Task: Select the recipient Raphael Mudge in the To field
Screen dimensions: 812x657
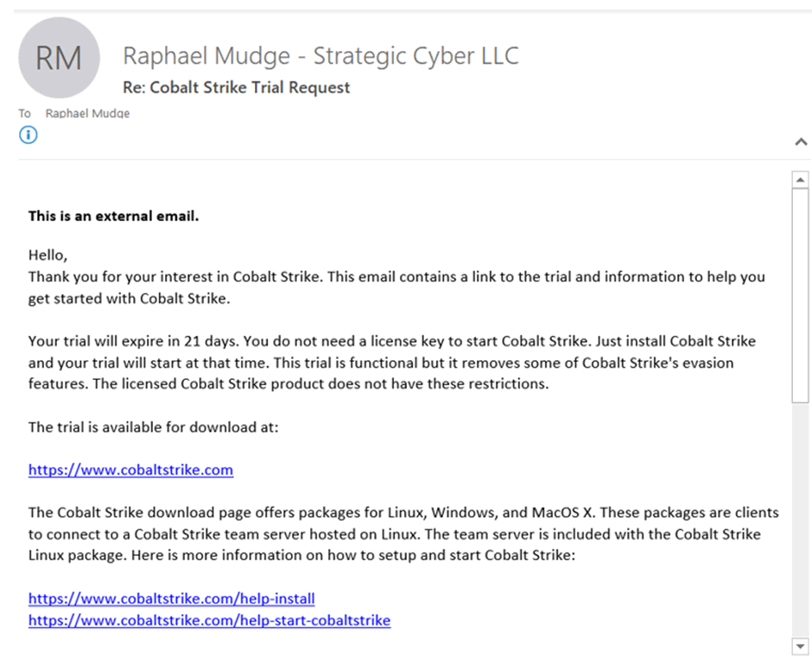Action: tap(87, 113)
